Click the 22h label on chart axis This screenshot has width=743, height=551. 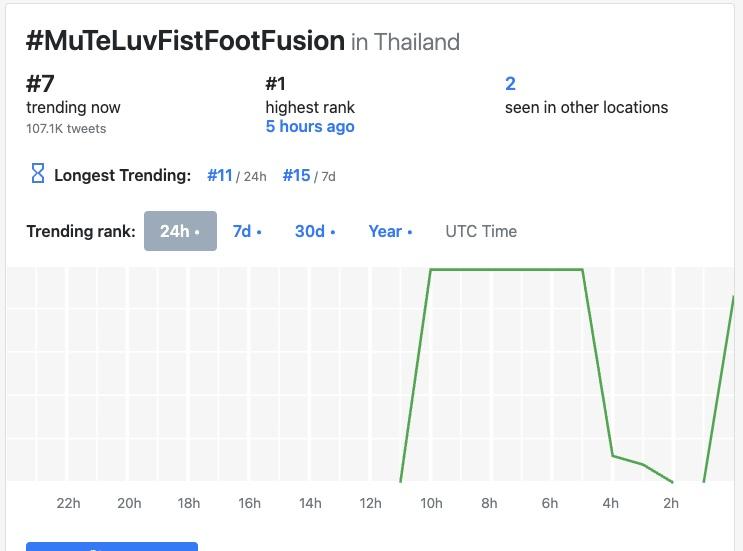(68, 503)
